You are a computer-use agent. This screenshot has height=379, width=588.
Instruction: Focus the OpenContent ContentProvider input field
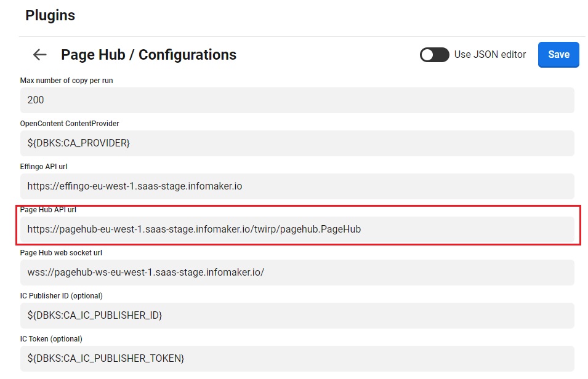click(297, 143)
